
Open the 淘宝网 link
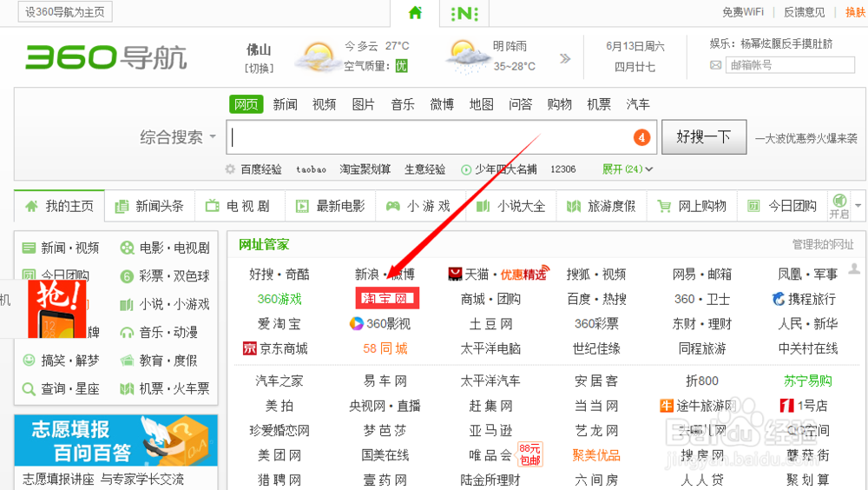click(387, 298)
